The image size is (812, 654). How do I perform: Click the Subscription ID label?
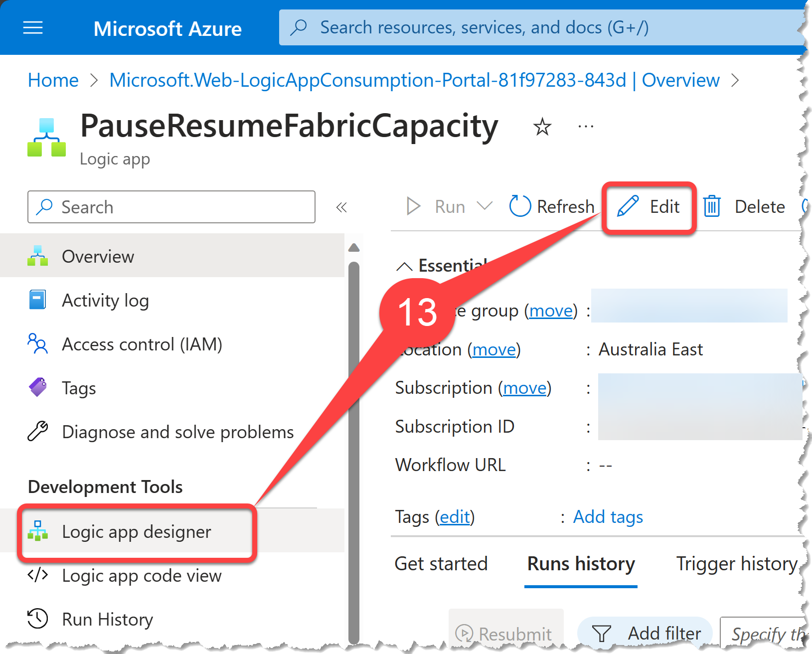point(455,427)
